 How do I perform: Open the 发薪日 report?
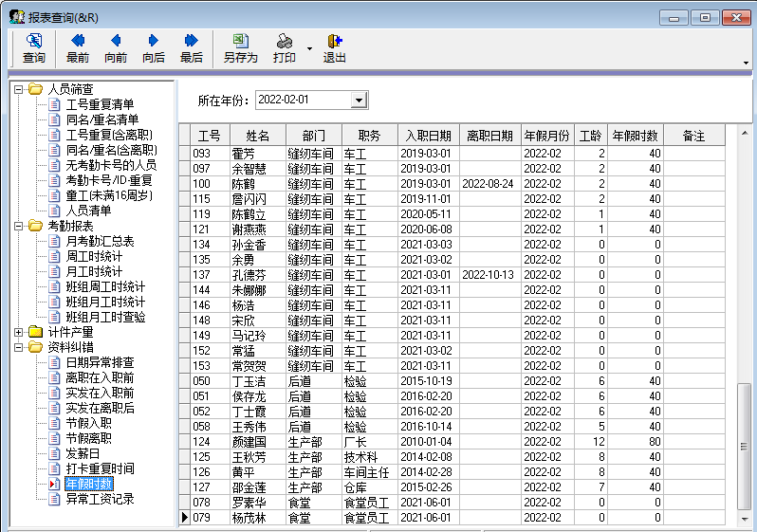click(x=83, y=453)
